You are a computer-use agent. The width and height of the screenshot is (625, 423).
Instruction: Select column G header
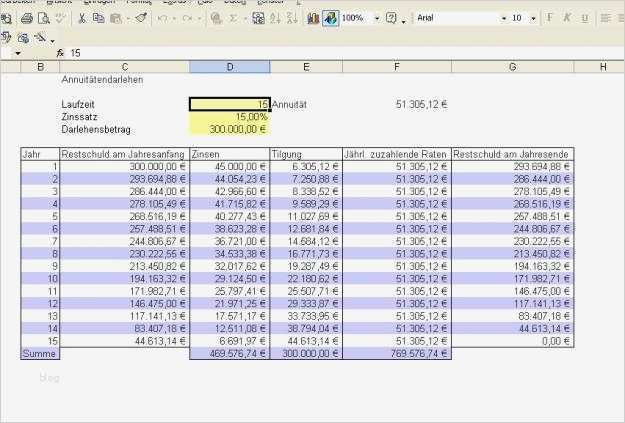[x=513, y=67]
